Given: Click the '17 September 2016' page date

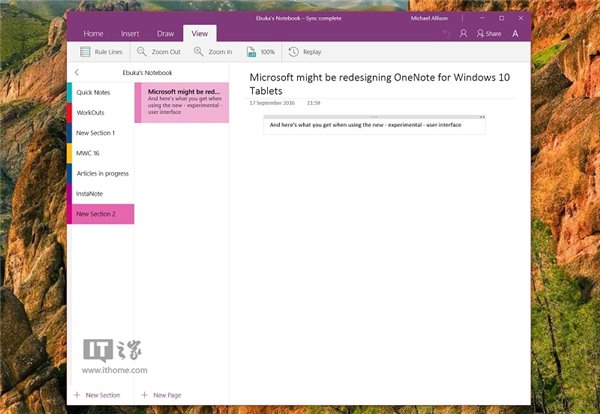Looking at the screenshot, I should [x=272, y=103].
